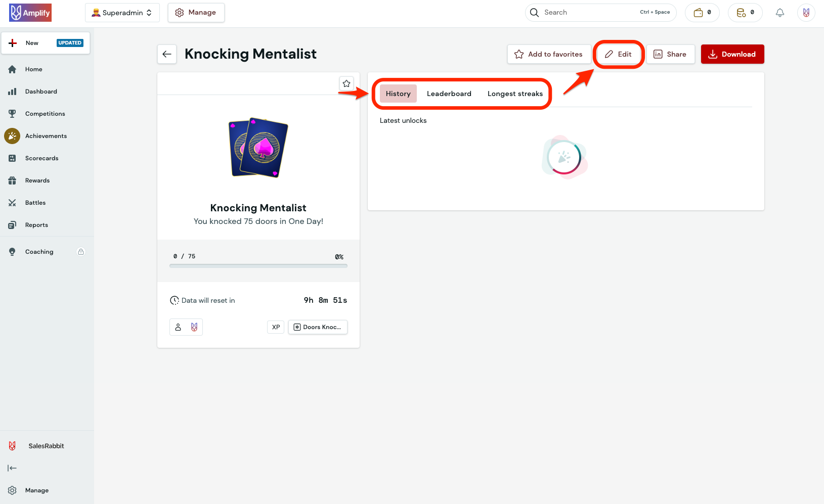Screen dimensions: 824x504
Task: Collapse the sidebar with the arrow toggle
Action: tap(12, 468)
